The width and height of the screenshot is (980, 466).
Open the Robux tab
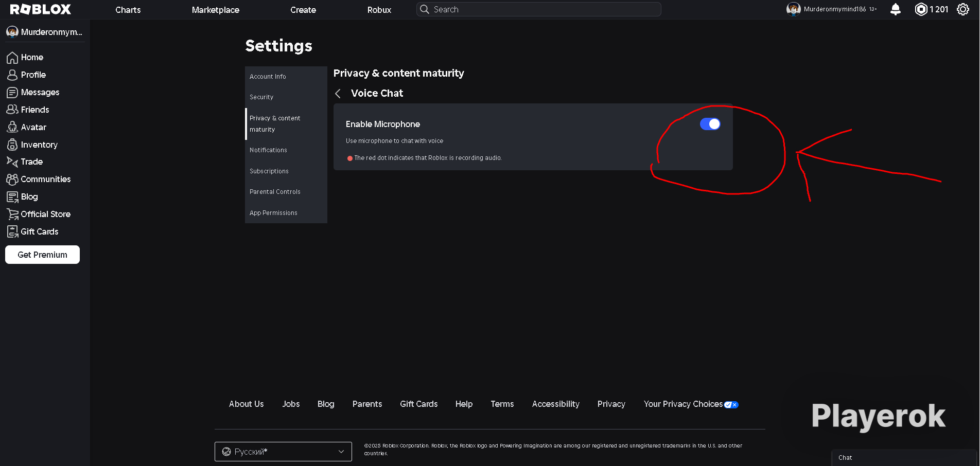point(379,10)
